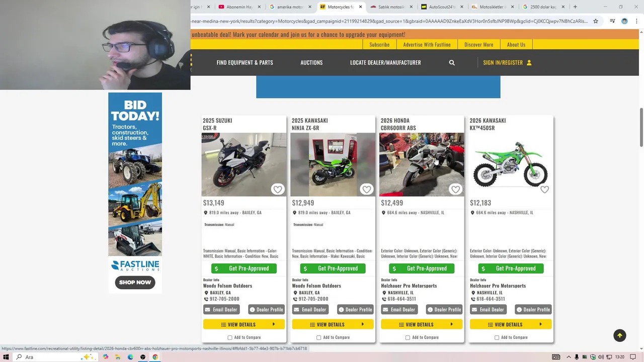644x362 pixels.
Task: Click the Subscribe link
Action: (379, 45)
